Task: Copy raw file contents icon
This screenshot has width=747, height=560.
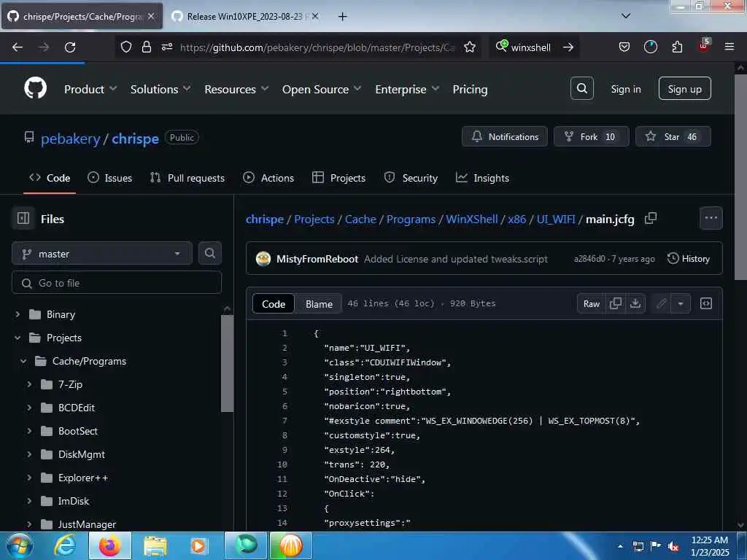Action: click(x=616, y=303)
